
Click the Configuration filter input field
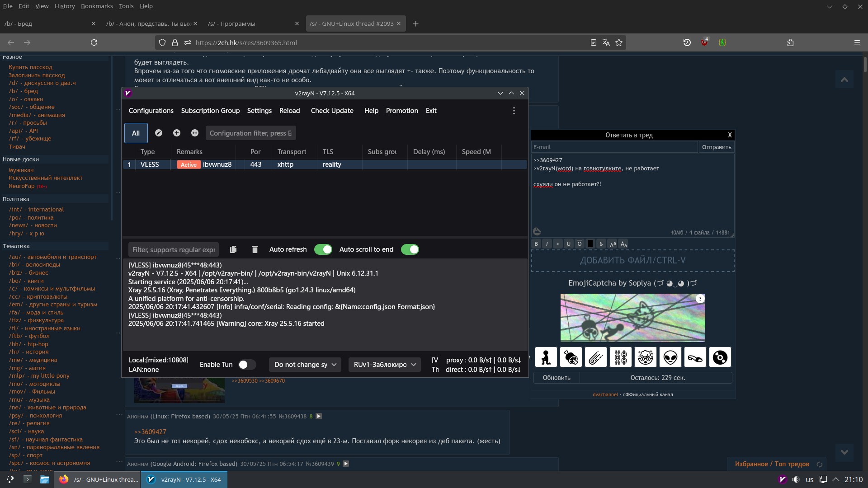tap(250, 133)
